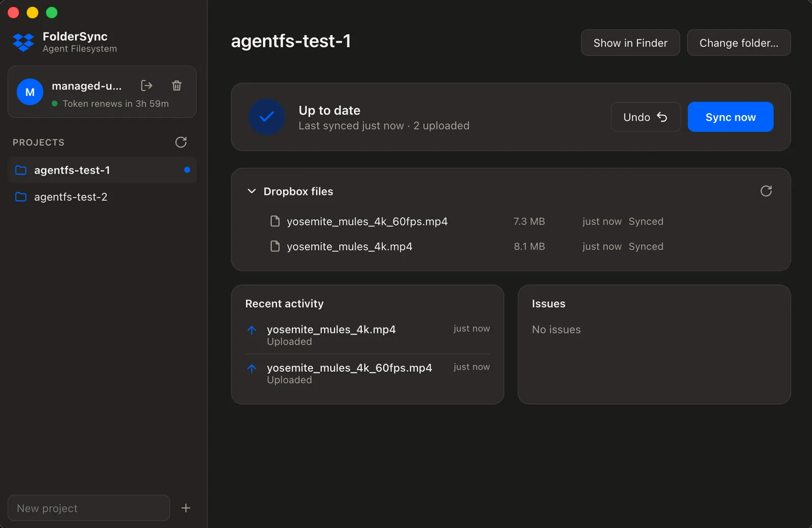Click the sign out icon beside managed-u...
The height and width of the screenshot is (528, 812).
tap(147, 85)
